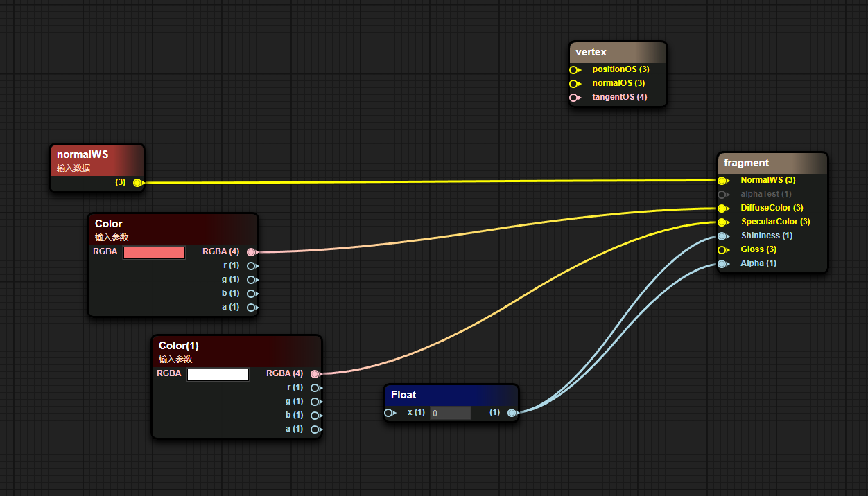Select the SpecularColor (3) port on fragment node
The height and width of the screenshot is (496, 868).
coord(723,222)
